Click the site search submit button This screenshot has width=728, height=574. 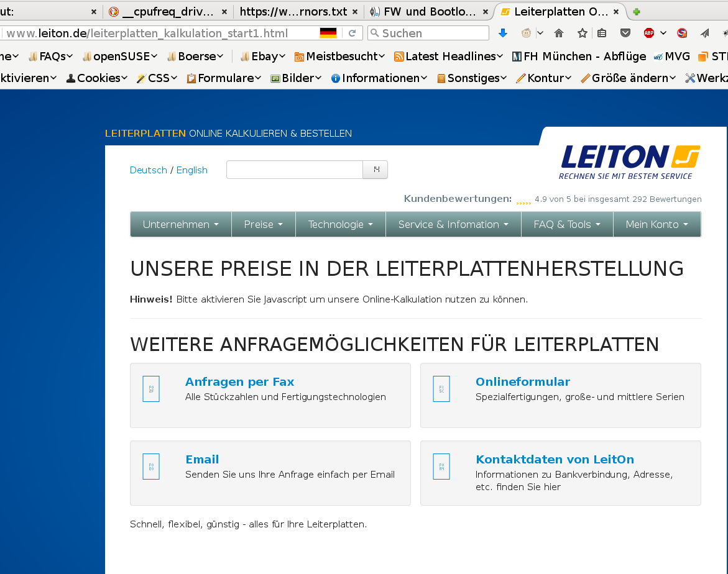pyautogui.click(x=375, y=170)
